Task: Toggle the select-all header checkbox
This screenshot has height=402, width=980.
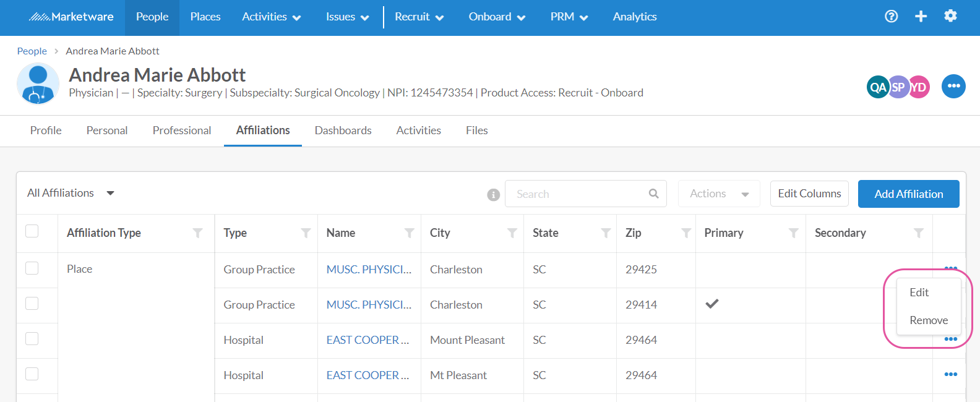Action: pyautogui.click(x=32, y=231)
